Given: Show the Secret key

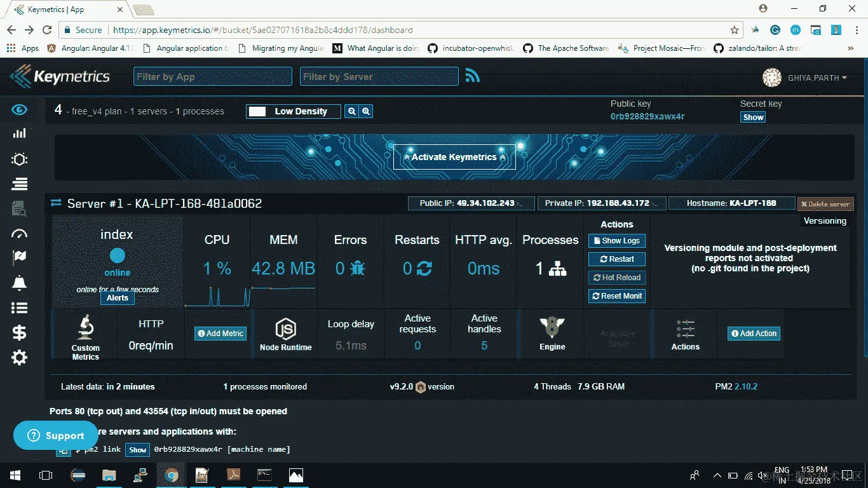Looking at the screenshot, I should point(753,117).
